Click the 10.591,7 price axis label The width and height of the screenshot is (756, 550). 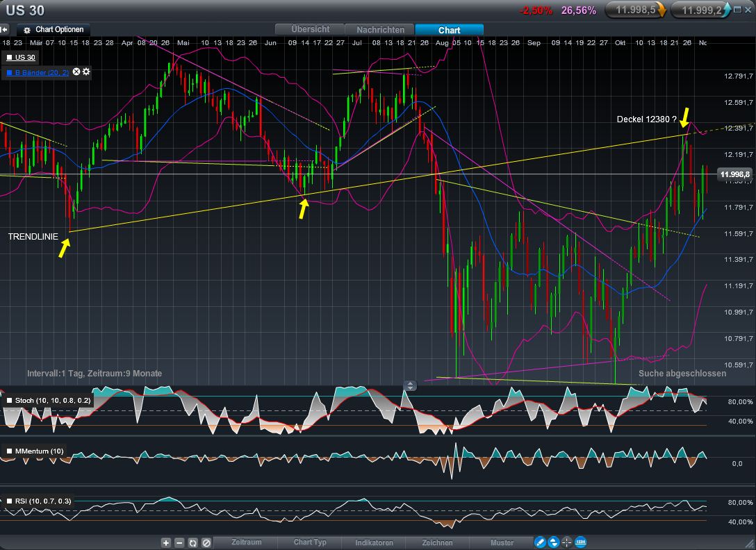(x=738, y=365)
